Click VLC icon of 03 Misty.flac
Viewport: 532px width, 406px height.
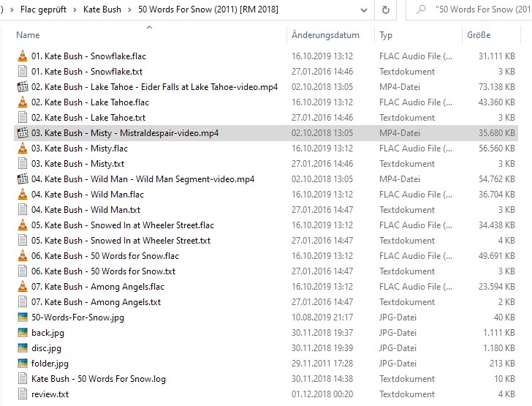(x=23, y=148)
